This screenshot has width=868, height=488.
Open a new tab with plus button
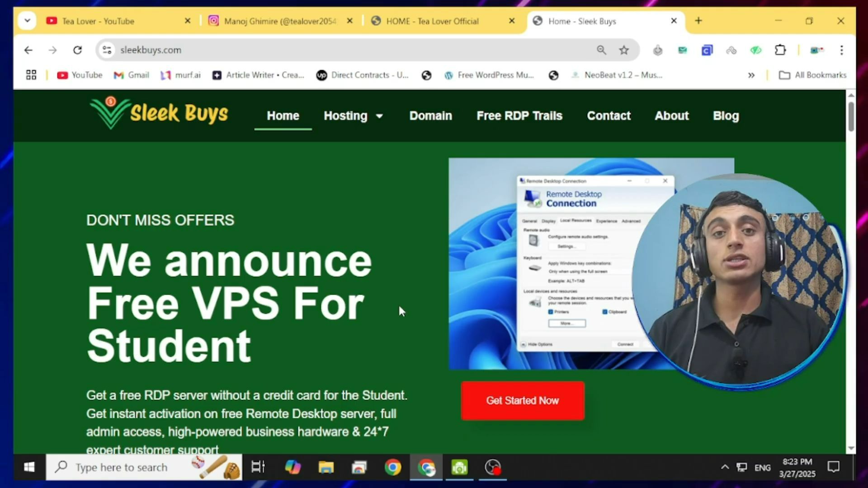click(x=698, y=21)
